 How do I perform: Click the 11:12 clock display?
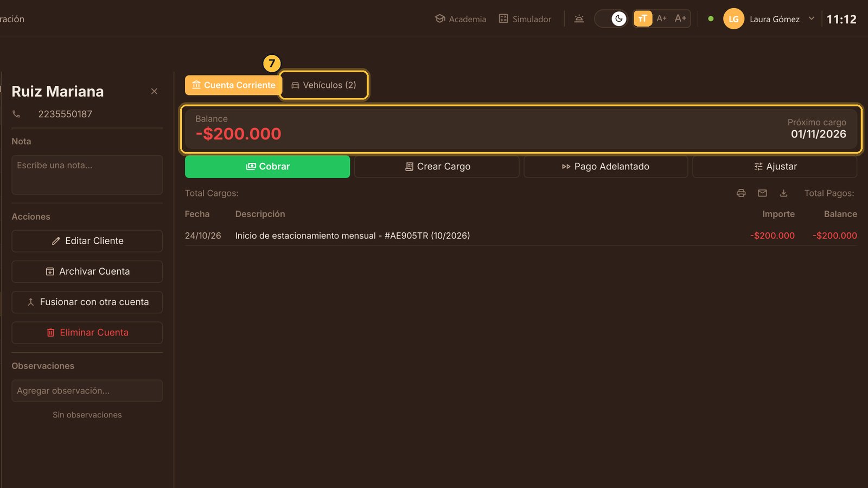841,20
